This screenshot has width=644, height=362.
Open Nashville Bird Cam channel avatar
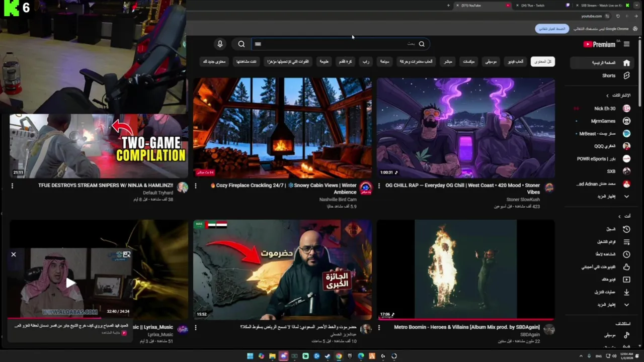366,188
